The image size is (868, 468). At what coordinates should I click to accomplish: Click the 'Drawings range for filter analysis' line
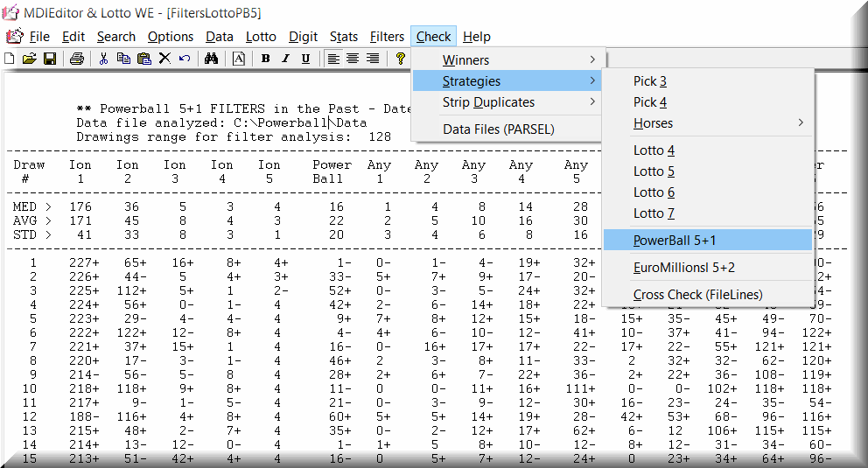click(x=234, y=136)
